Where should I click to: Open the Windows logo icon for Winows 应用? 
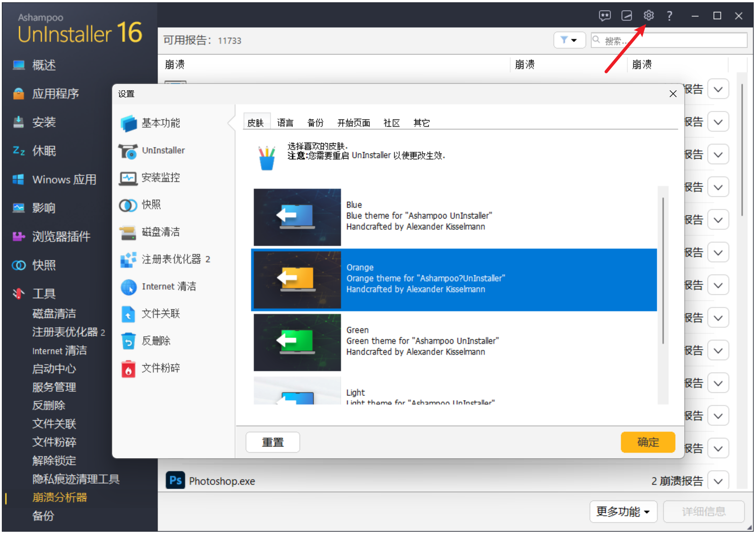[19, 180]
